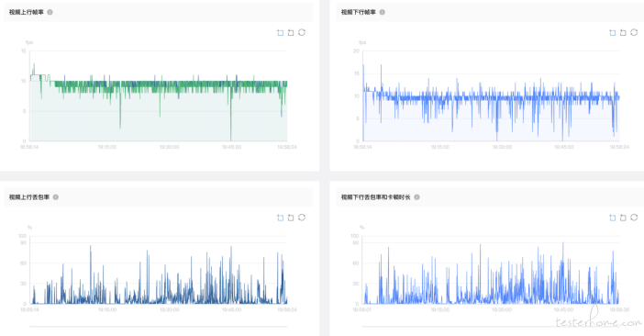
Task: Click 19:45:00 axis label on 视频上行丢包率 chart
Action: tap(232, 309)
